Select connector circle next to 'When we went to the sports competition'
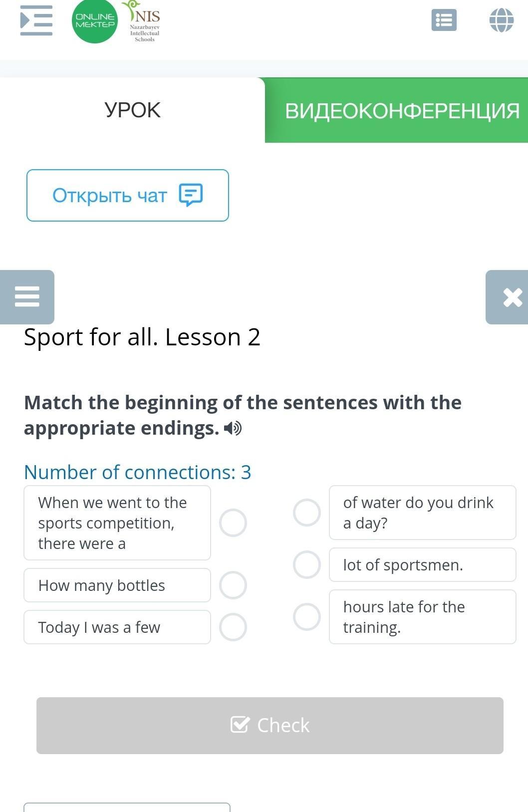This screenshot has width=528, height=812. point(233,523)
